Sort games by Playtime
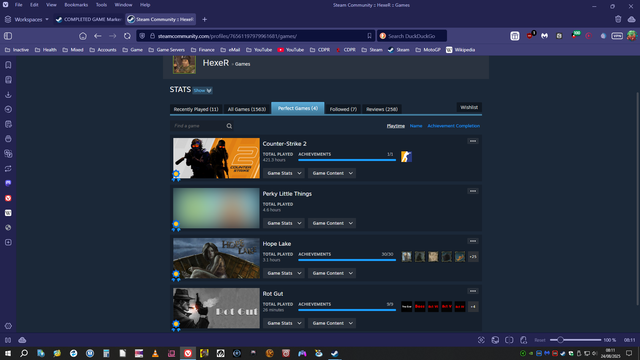The image size is (640, 360). pos(396,126)
